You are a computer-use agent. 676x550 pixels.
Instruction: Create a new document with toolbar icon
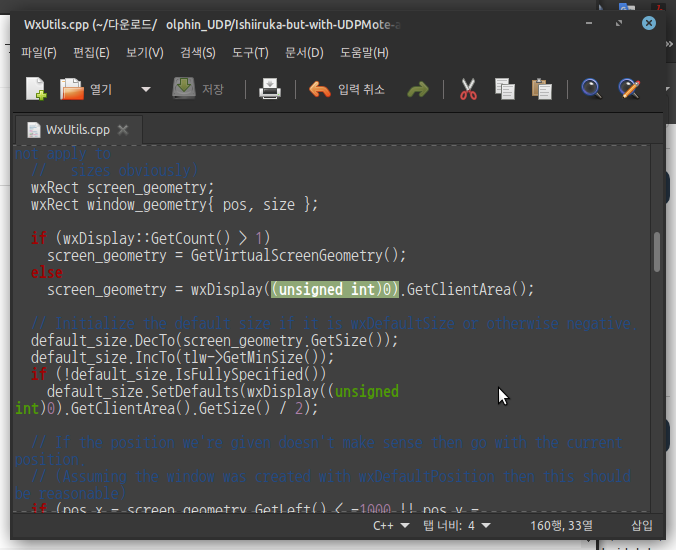click(x=36, y=89)
